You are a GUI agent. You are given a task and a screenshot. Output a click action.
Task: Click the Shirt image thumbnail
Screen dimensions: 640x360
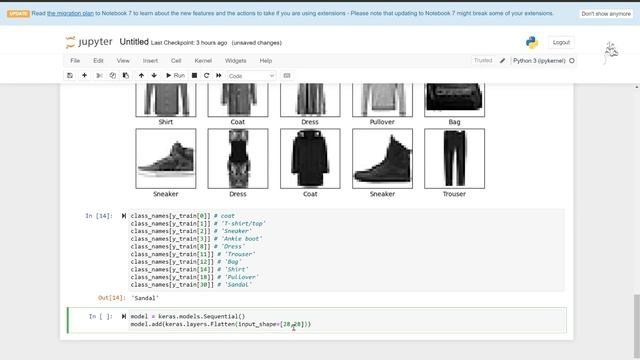click(166, 100)
